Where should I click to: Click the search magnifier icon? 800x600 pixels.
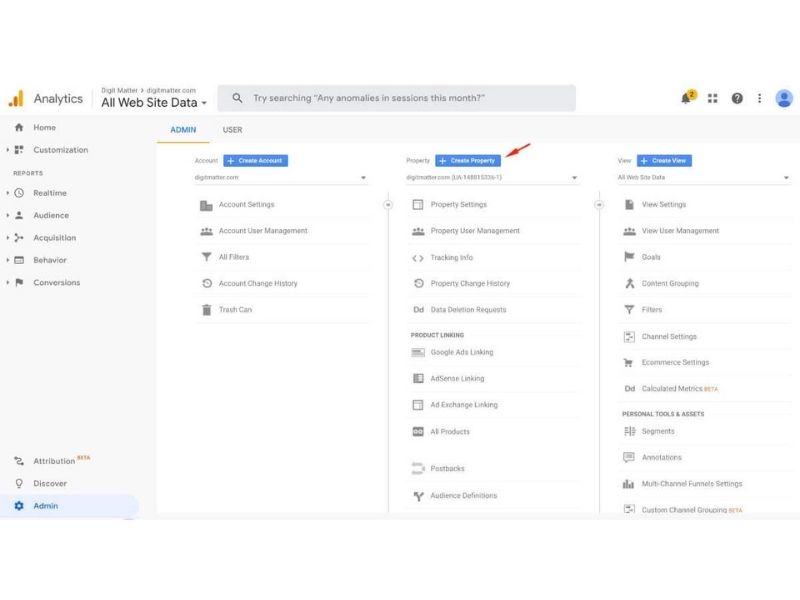pyautogui.click(x=237, y=98)
